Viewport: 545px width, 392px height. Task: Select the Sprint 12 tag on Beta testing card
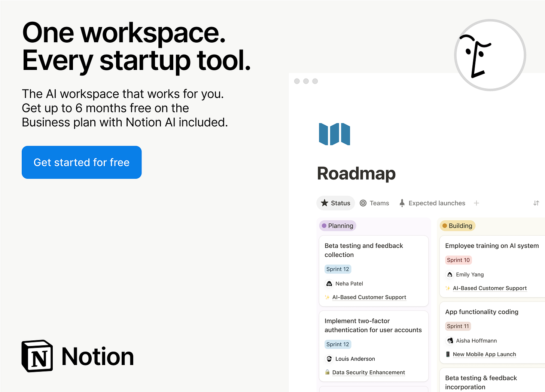click(338, 269)
